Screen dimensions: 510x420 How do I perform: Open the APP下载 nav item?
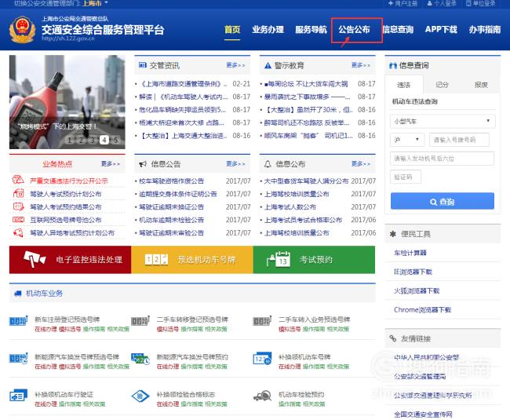pos(441,30)
